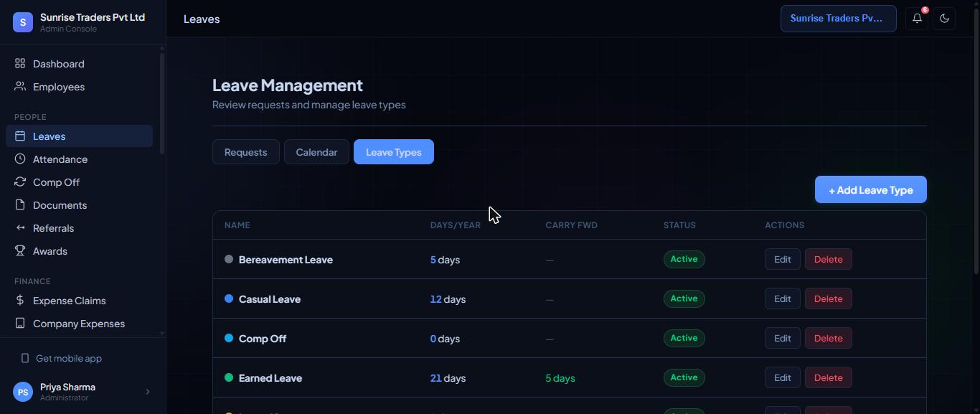
Task: Delete the Bereavement Leave type
Action: pos(829,259)
